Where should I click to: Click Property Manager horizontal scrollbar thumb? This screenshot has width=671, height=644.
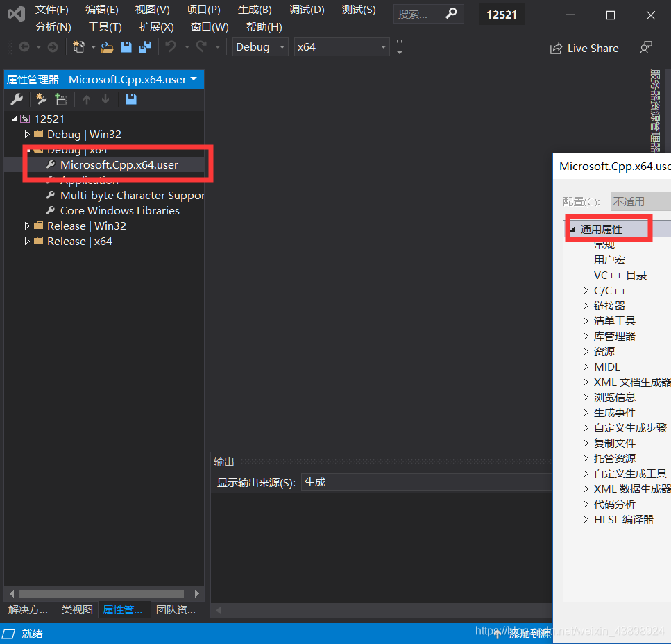click(101, 593)
